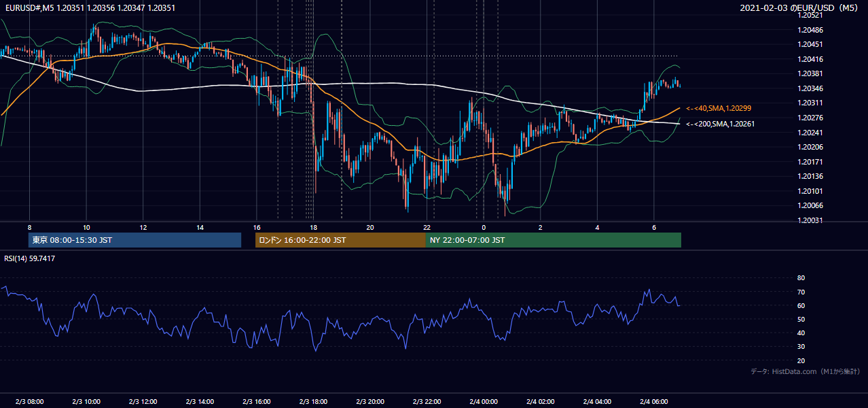Select the NY 22:00-07:00 JST session bar
Image resolution: width=868 pixels, height=408 pixels.
(554, 240)
